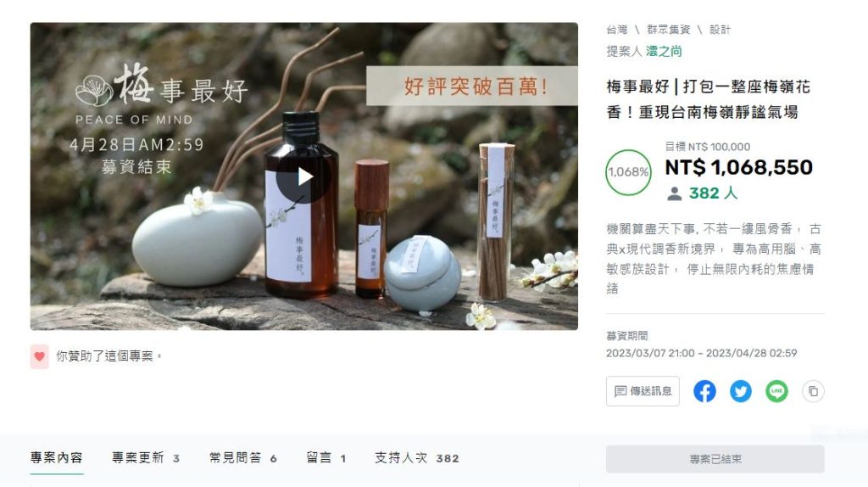The height and width of the screenshot is (487, 868).
Task: Open proposer 澐之尚 profile link
Action: [x=664, y=52]
